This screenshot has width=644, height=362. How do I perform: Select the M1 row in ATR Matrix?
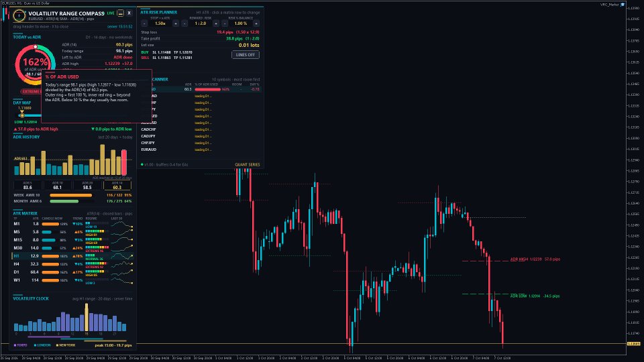pos(72,224)
